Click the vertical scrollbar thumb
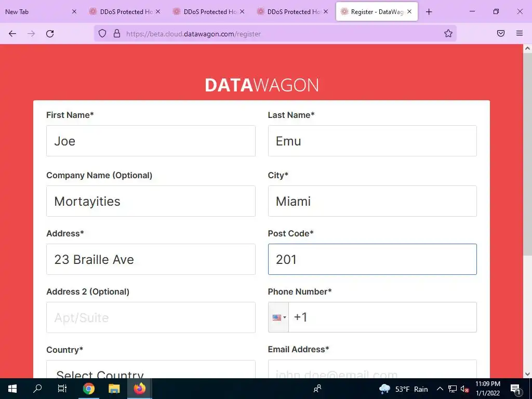 [x=527, y=154]
